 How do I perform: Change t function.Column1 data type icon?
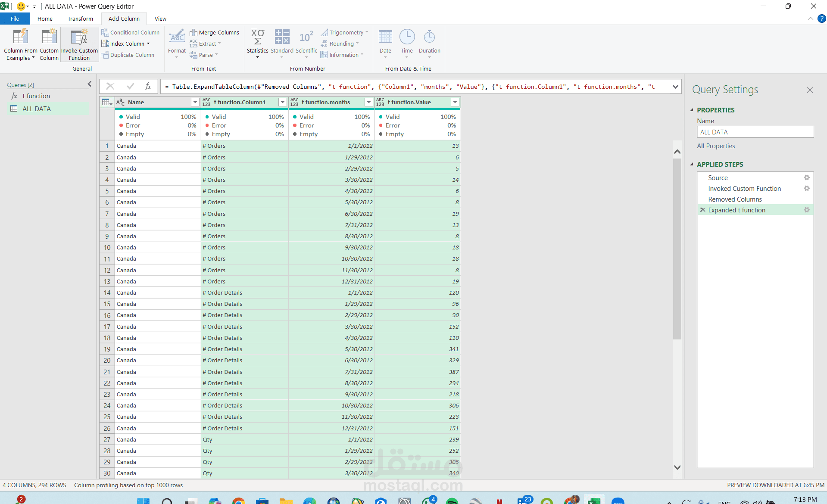point(206,102)
